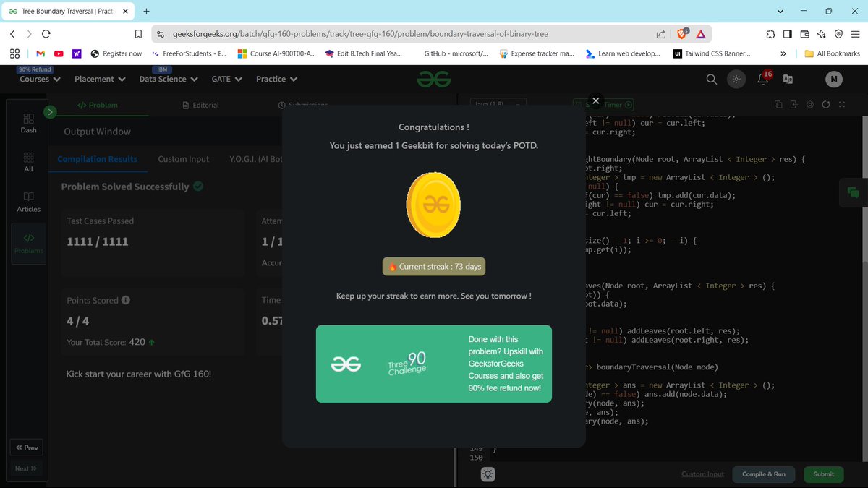Screen dimensions: 868x488
Task: Open the Leo AI sparkle icon
Action: pyautogui.click(x=822, y=34)
